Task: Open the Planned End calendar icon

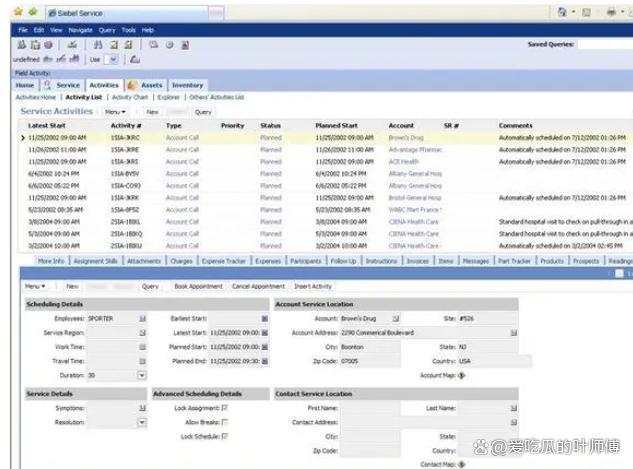Action: 264,361
